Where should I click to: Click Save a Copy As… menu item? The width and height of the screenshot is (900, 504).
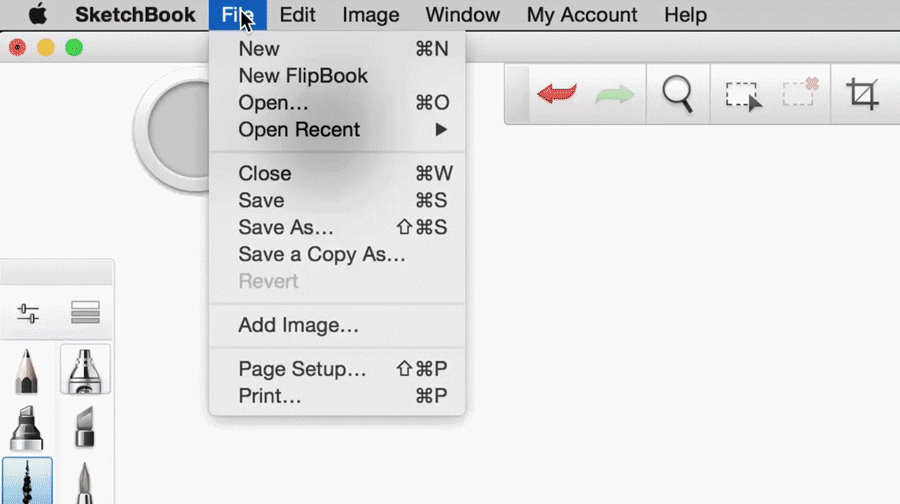point(322,255)
